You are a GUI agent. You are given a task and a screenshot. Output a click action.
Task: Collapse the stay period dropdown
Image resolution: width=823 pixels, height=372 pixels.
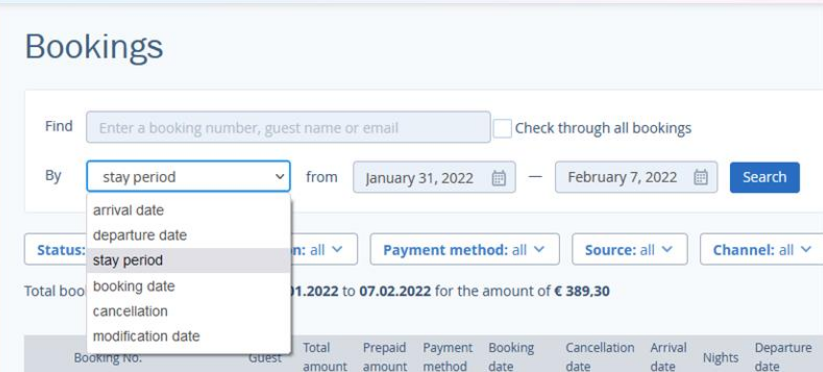(188, 177)
